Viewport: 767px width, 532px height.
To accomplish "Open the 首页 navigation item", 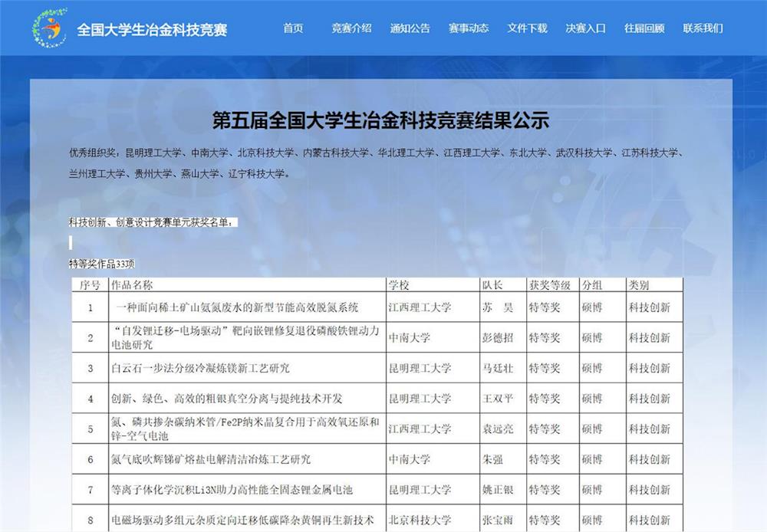I will point(293,28).
